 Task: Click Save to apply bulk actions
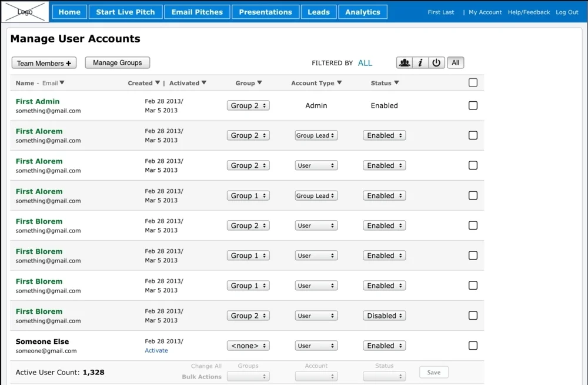(433, 372)
